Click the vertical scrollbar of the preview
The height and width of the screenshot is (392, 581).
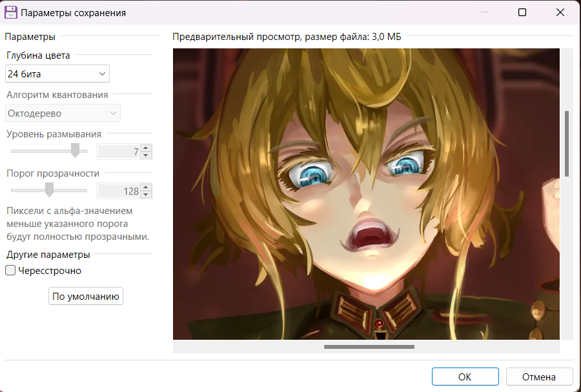tap(567, 144)
